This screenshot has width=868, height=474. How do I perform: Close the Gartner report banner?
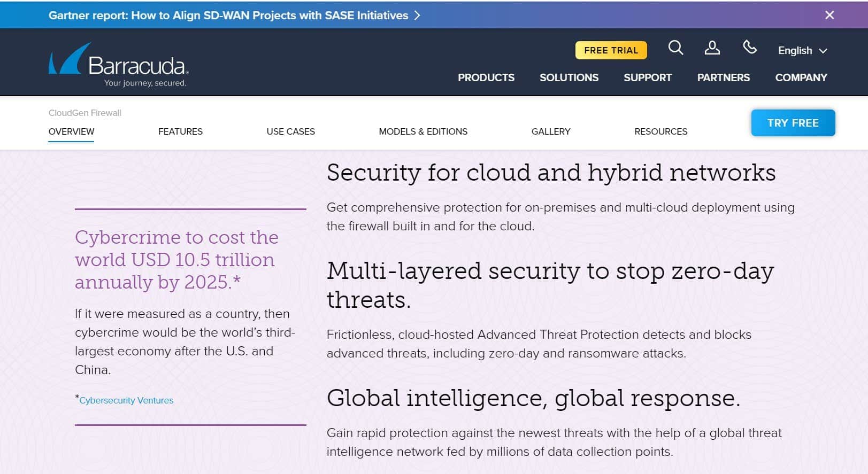pos(829,15)
